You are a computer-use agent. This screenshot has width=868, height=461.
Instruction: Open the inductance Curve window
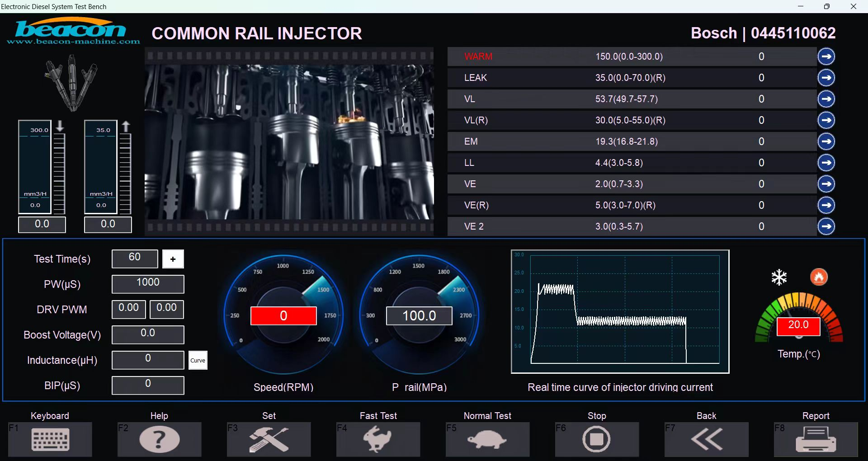tap(198, 360)
